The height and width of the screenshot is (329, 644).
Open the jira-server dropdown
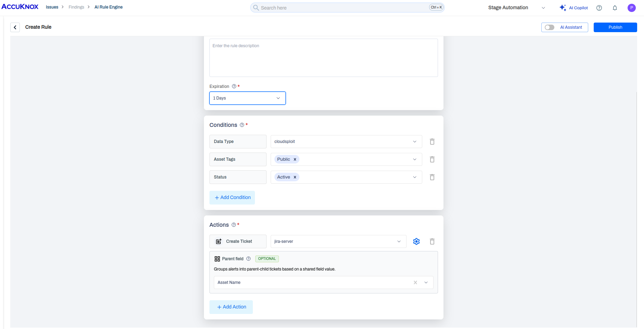tap(338, 241)
